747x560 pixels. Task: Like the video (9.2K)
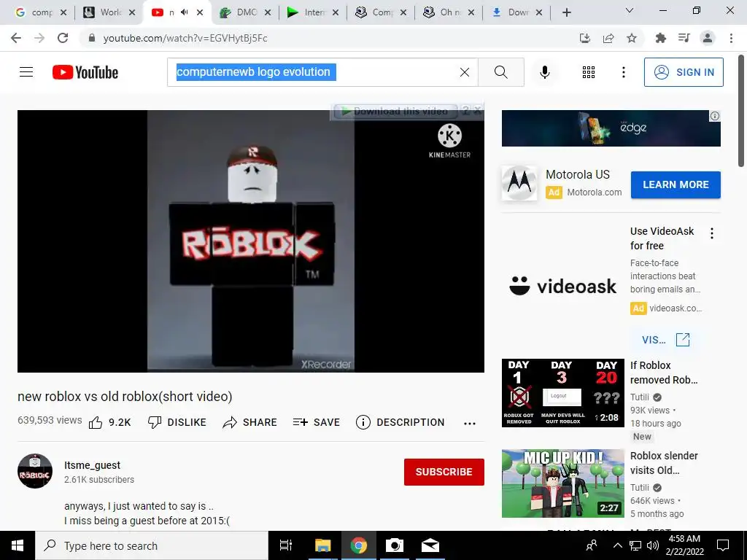[109, 422]
